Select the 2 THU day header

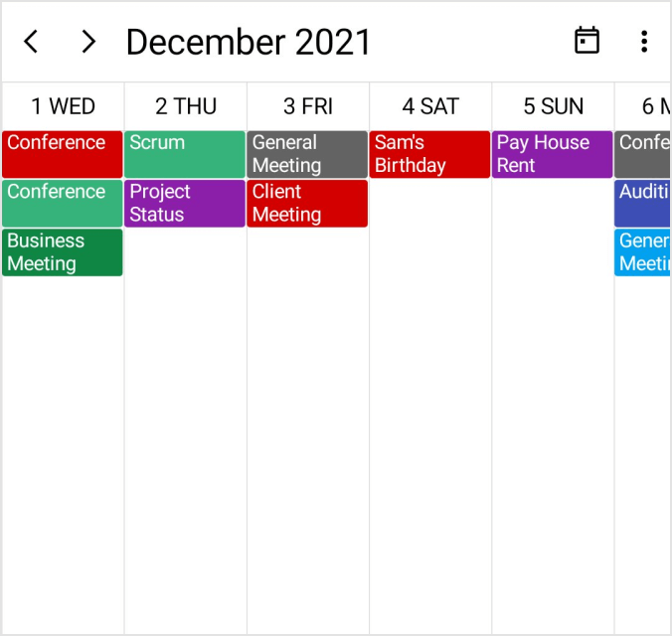pyautogui.click(x=186, y=106)
